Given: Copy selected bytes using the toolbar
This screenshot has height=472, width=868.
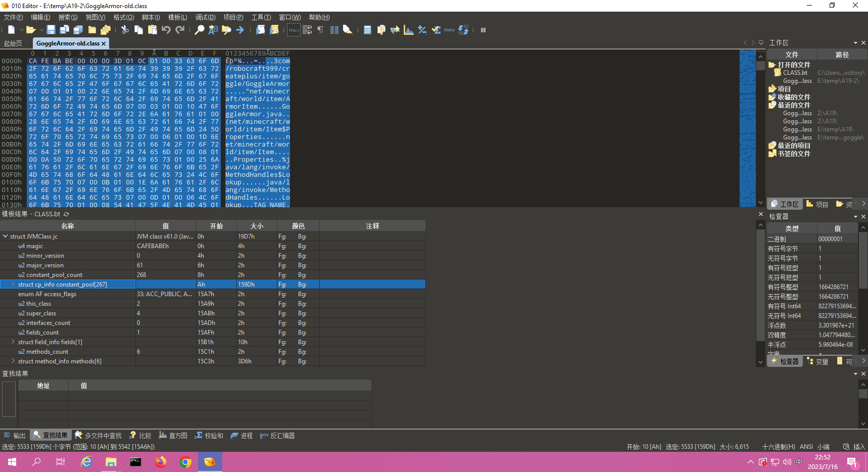Looking at the screenshot, I should tap(138, 30).
